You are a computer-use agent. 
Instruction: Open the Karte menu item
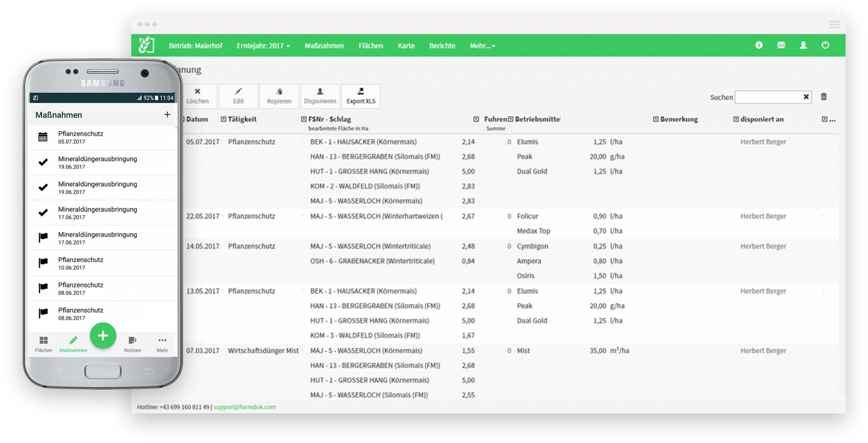pyautogui.click(x=406, y=45)
